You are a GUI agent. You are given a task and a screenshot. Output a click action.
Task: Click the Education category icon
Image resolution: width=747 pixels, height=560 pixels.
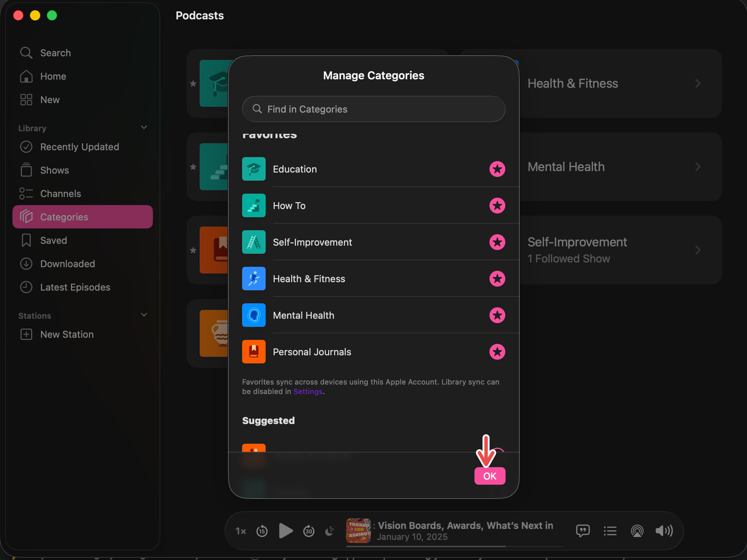click(x=254, y=169)
